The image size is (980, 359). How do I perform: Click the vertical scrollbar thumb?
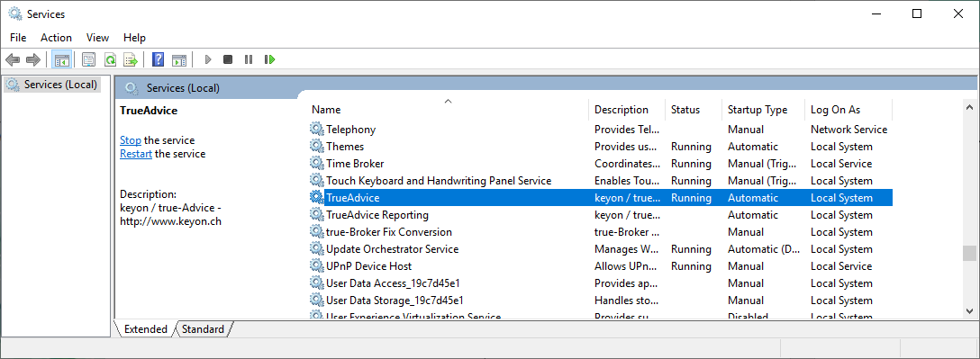(969, 253)
